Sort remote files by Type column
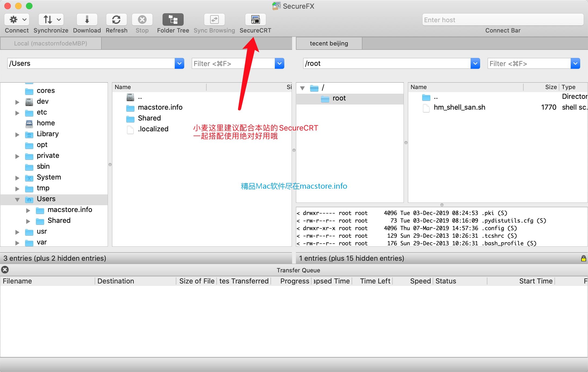 pos(573,87)
